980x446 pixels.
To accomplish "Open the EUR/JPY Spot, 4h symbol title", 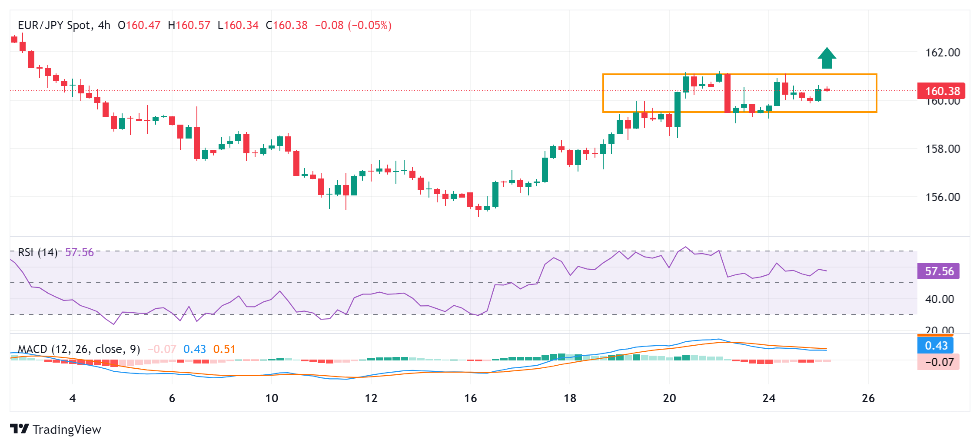I will 64,25.
